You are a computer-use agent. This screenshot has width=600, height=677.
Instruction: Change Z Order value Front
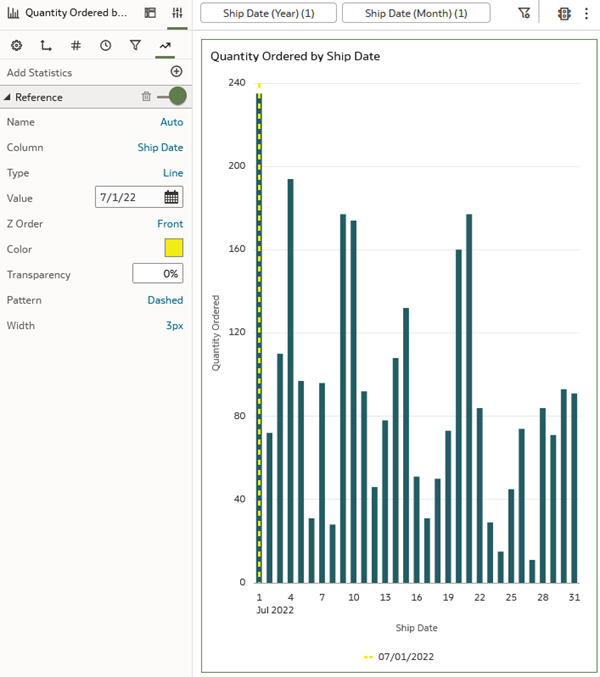point(170,224)
